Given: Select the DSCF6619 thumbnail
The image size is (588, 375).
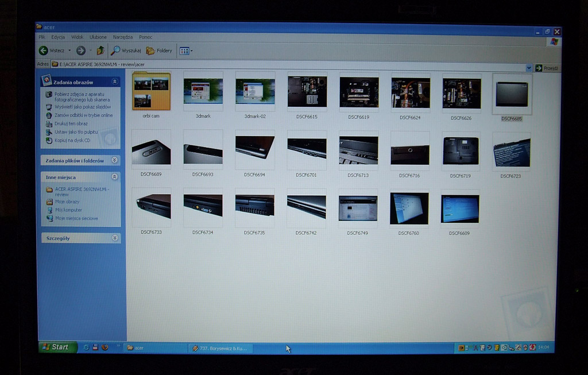Looking at the screenshot, I should (x=359, y=92).
